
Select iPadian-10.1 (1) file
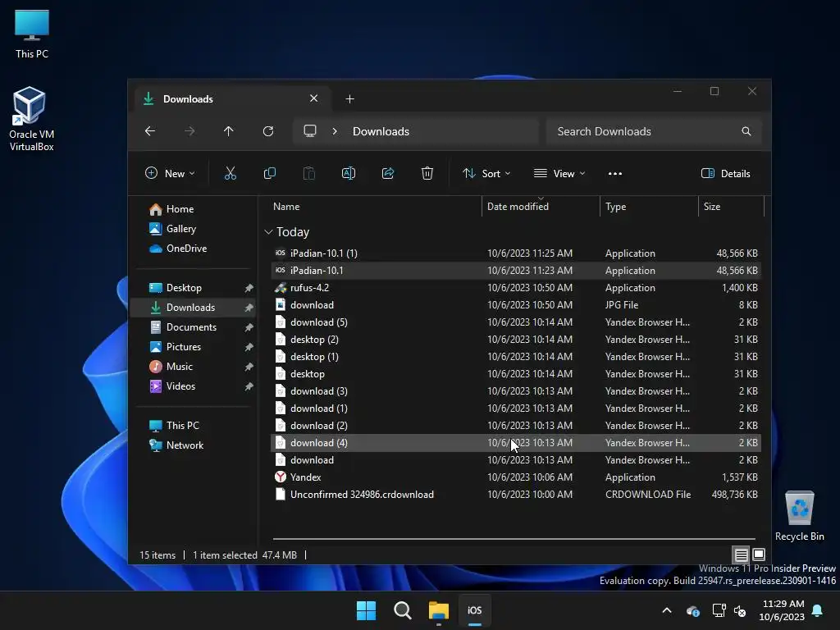click(x=516, y=253)
